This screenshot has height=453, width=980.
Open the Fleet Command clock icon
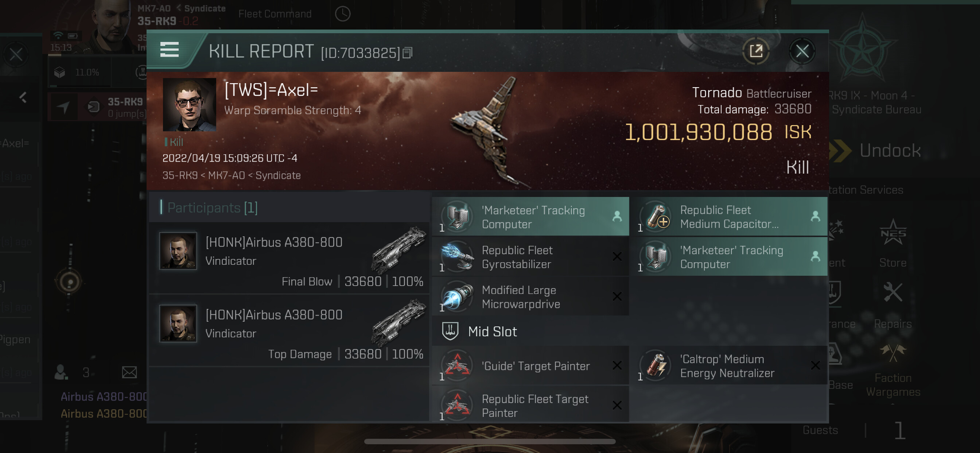(x=342, y=14)
